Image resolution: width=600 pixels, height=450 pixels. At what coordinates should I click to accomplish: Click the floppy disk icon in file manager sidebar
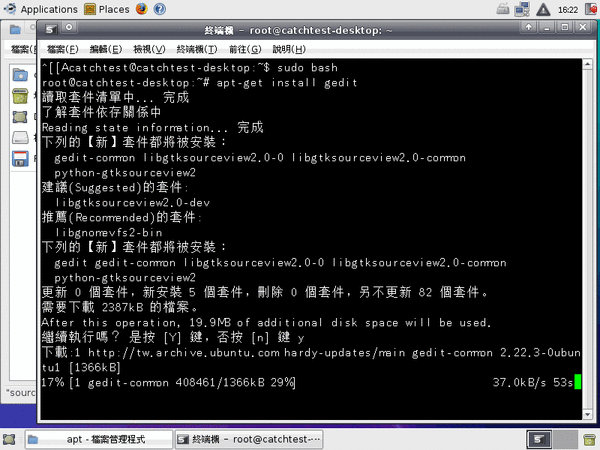pos(20,159)
